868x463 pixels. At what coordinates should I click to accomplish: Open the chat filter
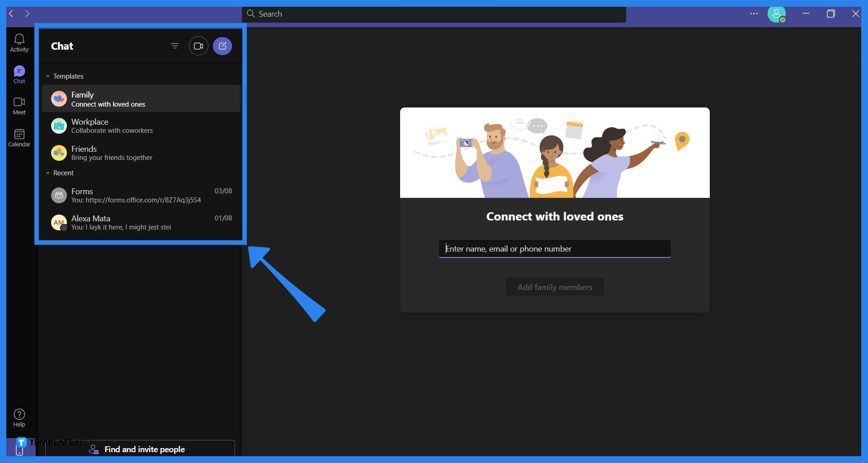[x=175, y=46]
